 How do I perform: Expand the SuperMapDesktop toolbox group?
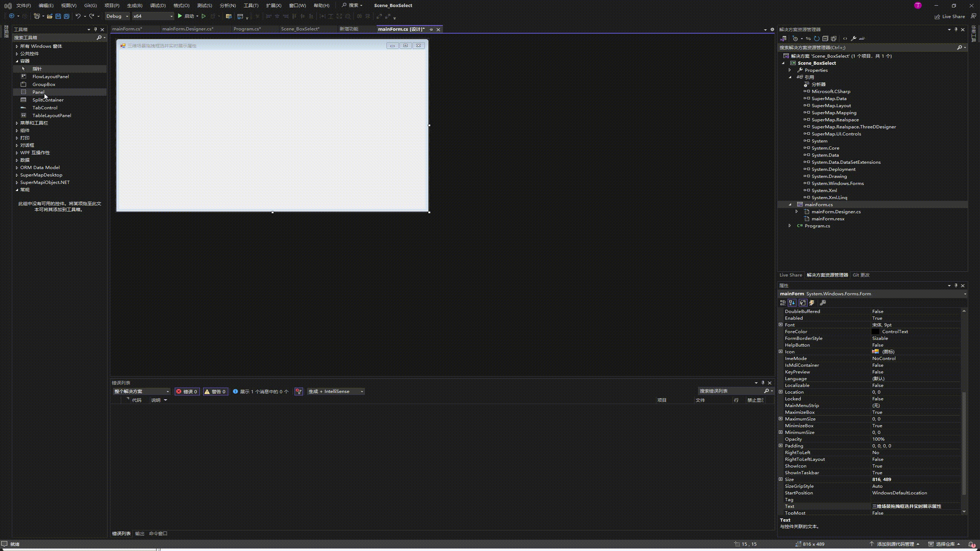[x=17, y=175]
